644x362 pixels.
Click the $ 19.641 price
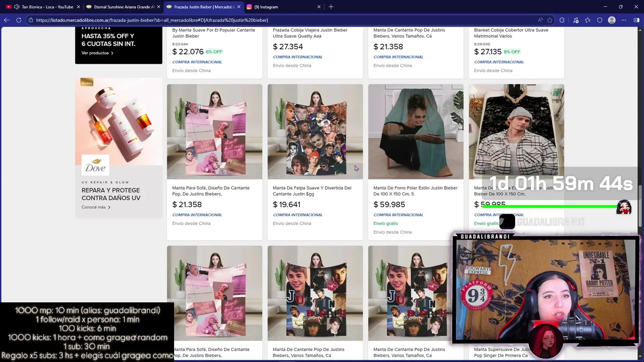[287, 205]
